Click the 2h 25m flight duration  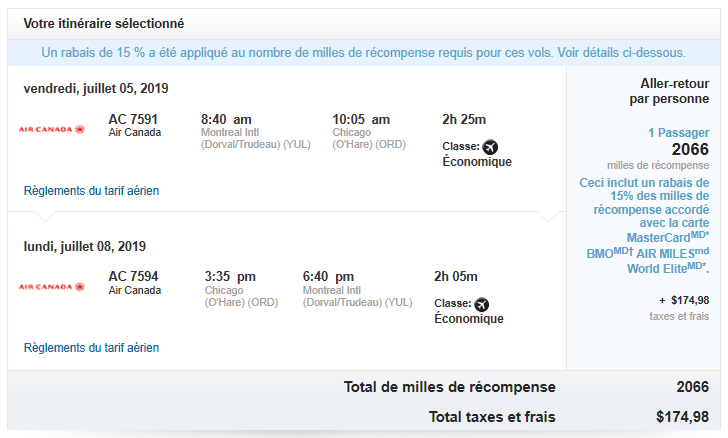[465, 118]
